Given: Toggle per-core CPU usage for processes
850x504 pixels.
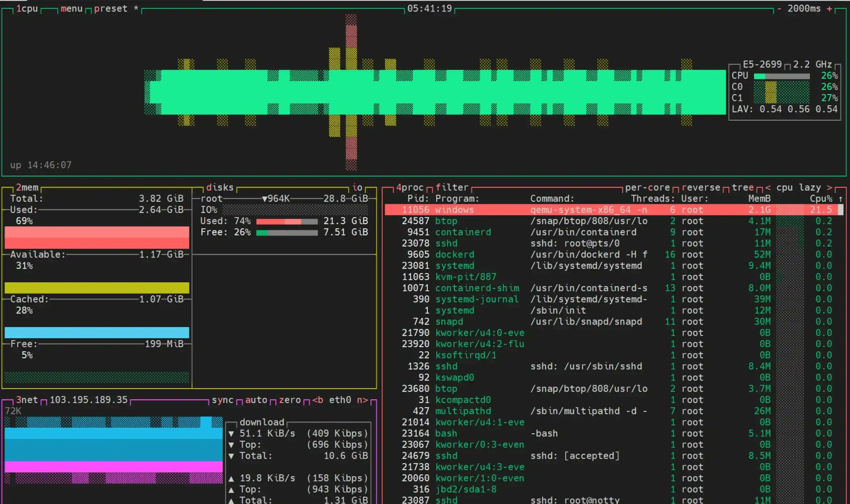Looking at the screenshot, I should click(647, 187).
